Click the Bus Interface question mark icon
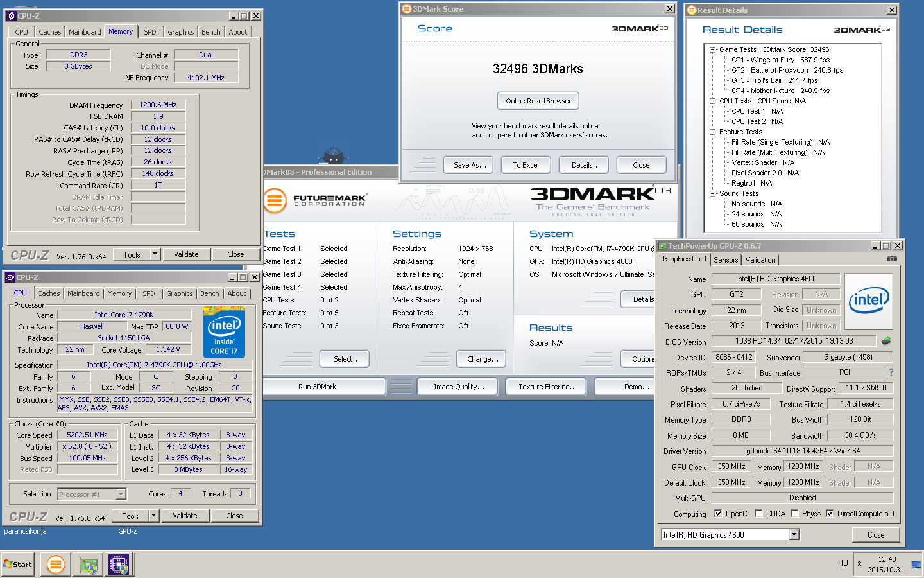Viewport: 924px width, 578px height. tap(891, 372)
